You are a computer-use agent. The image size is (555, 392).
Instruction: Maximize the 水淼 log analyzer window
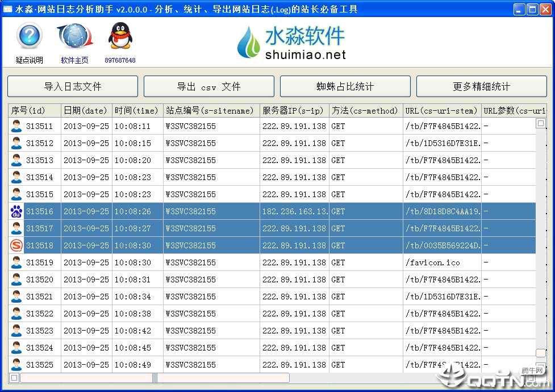tap(532, 9)
